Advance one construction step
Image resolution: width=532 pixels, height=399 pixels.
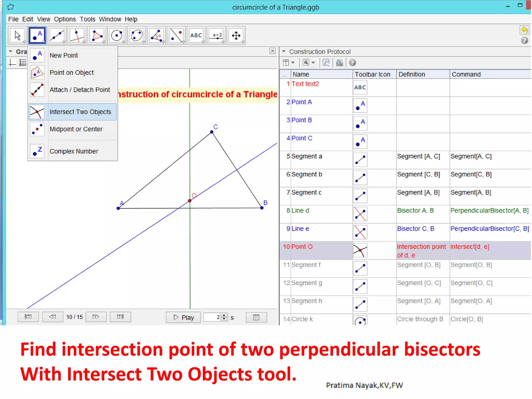(96, 317)
